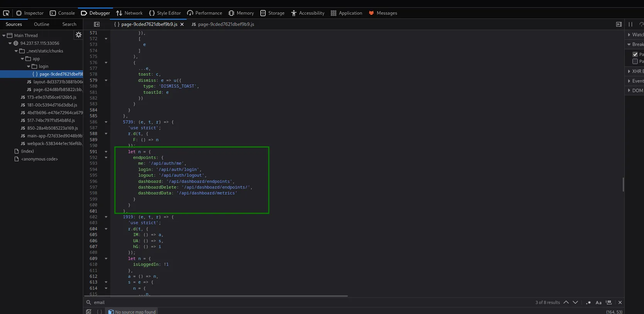Open the Performance panel
The image size is (644, 314).
pyautogui.click(x=205, y=13)
